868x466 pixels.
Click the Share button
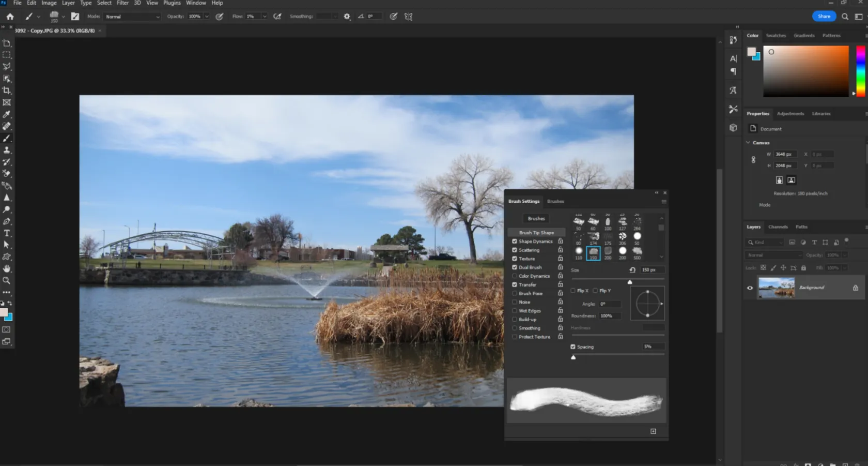(824, 16)
